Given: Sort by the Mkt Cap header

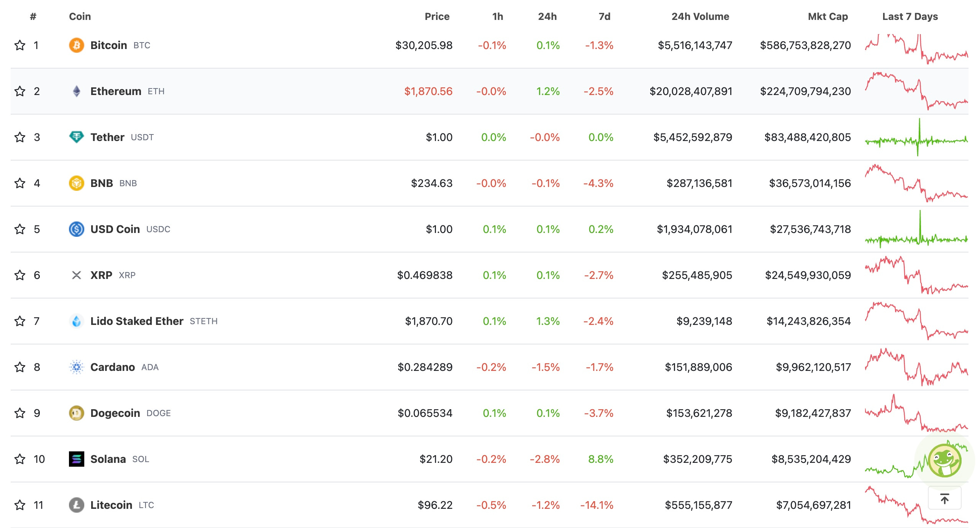Looking at the screenshot, I should [x=828, y=16].
